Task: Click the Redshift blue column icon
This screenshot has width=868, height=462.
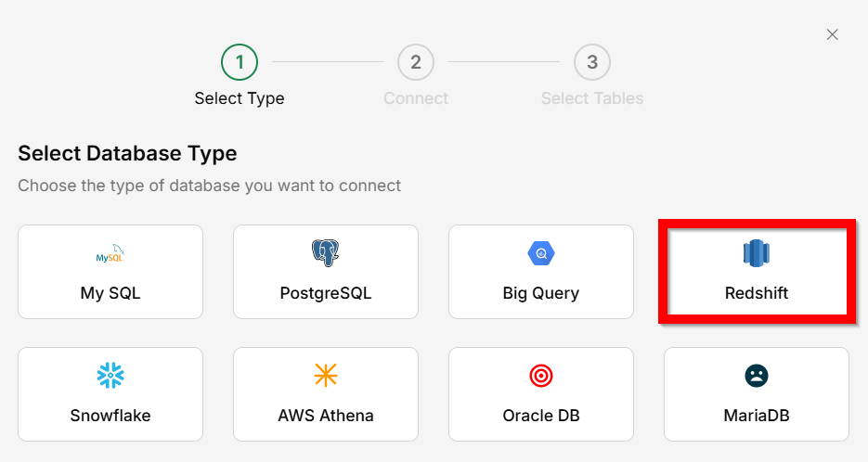Action: (757, 252)
